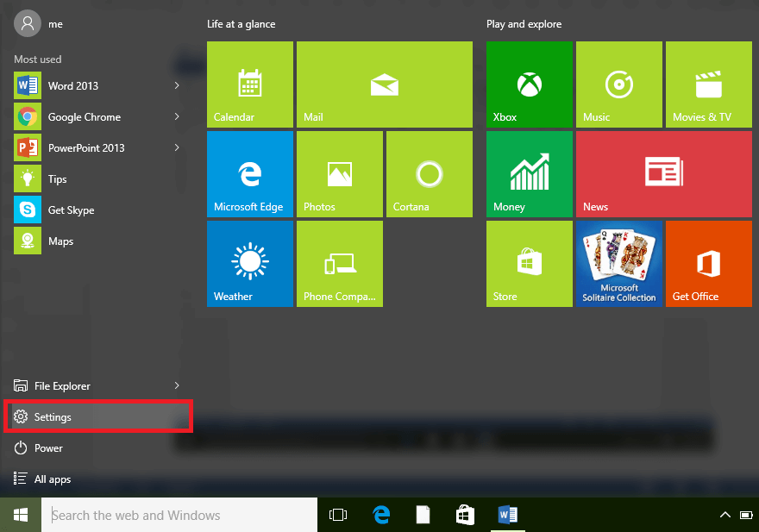Expand the File Explorer submenu arrow
The width and height of the screenshot is (759, 532).
pyautogui.click(x=176, y=385)
